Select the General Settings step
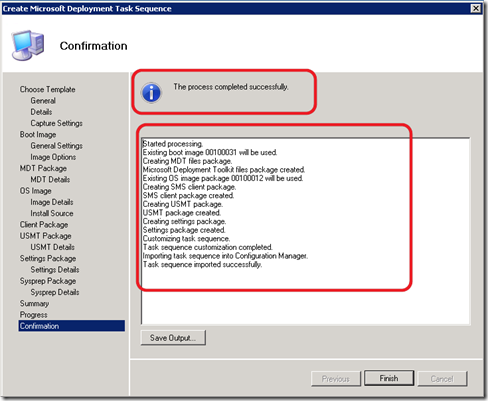Viewport: 488px width, 401px height. 56,146
